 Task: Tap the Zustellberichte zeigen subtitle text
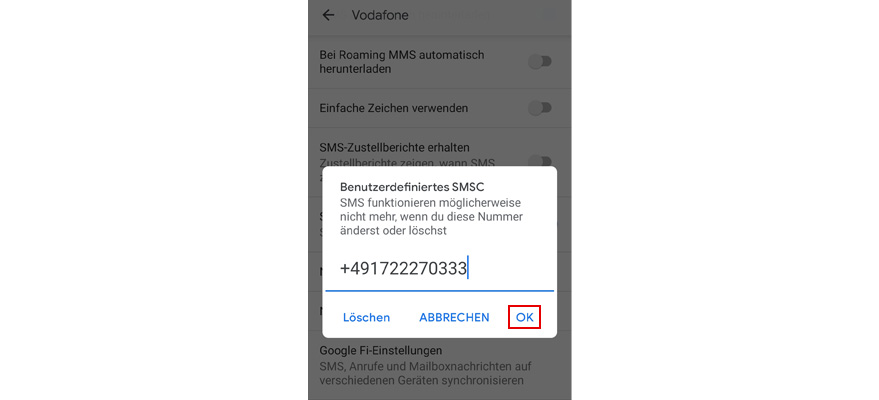click(407, 163)
